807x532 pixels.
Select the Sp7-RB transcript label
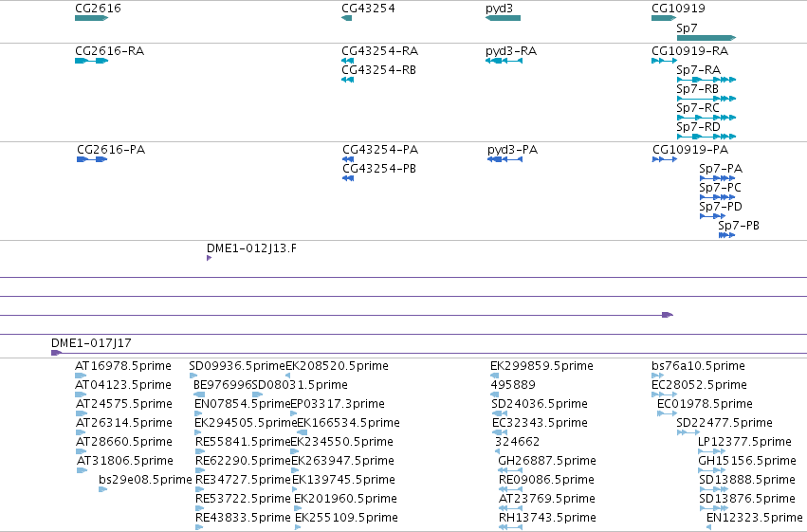pos(697,89)
